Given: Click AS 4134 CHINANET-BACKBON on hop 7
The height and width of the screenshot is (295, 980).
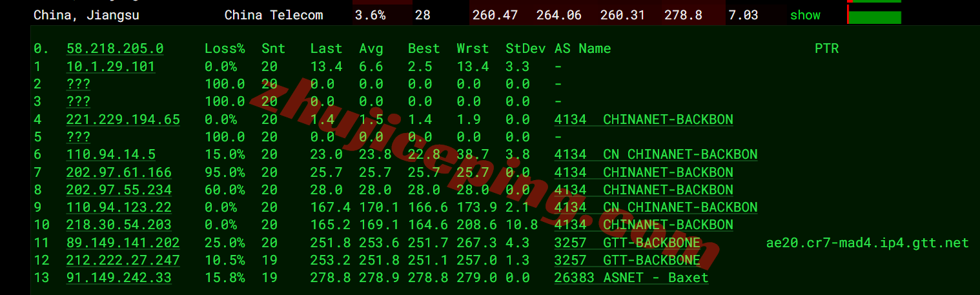Looking at the screenshot, I should coord(644,172).
